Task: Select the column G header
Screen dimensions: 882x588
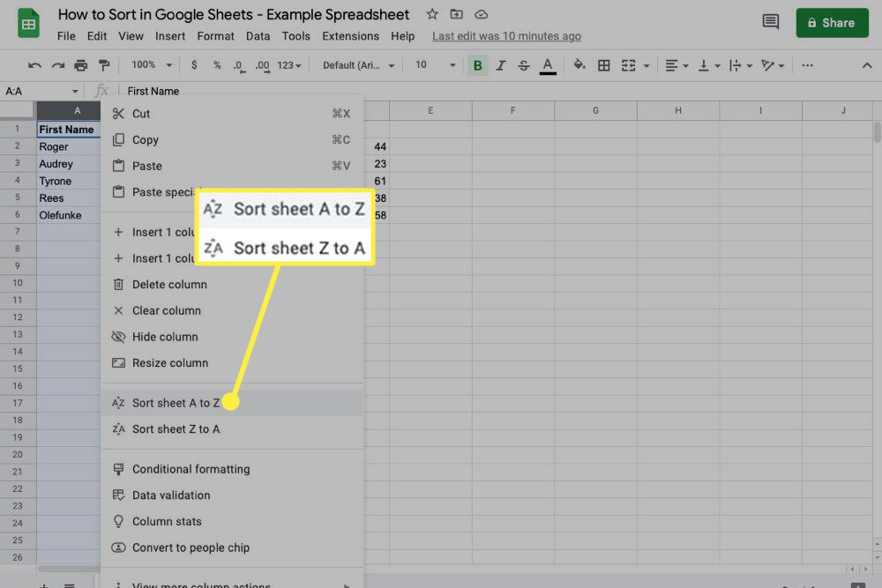Action: point(595,111)
